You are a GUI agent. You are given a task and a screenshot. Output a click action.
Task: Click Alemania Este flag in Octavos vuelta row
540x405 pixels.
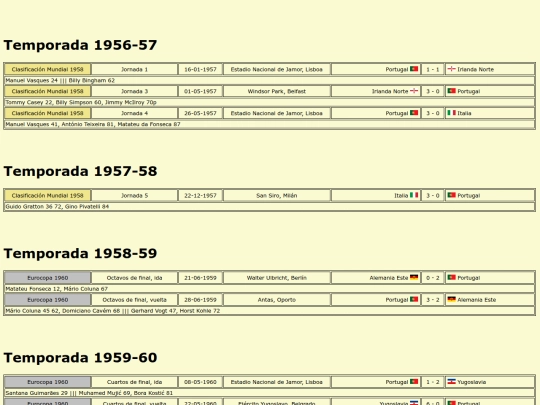coord(451,299)
